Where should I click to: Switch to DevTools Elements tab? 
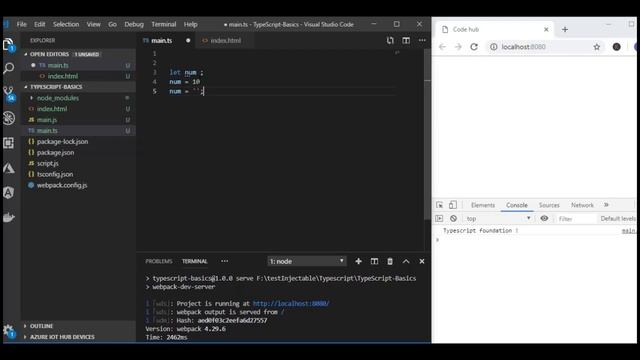(482, 205)
